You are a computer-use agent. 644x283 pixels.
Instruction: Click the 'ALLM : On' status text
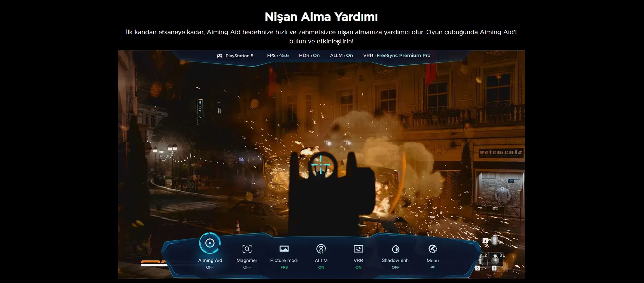point(341,56)
